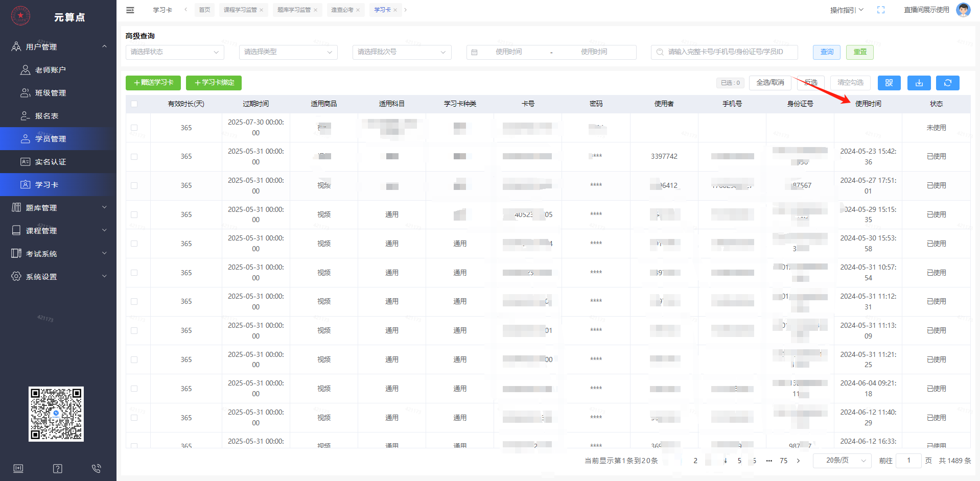Click the search magnifier icon
Image resolution: width=980 pixels, height=481 pixels.
point(660,52)
